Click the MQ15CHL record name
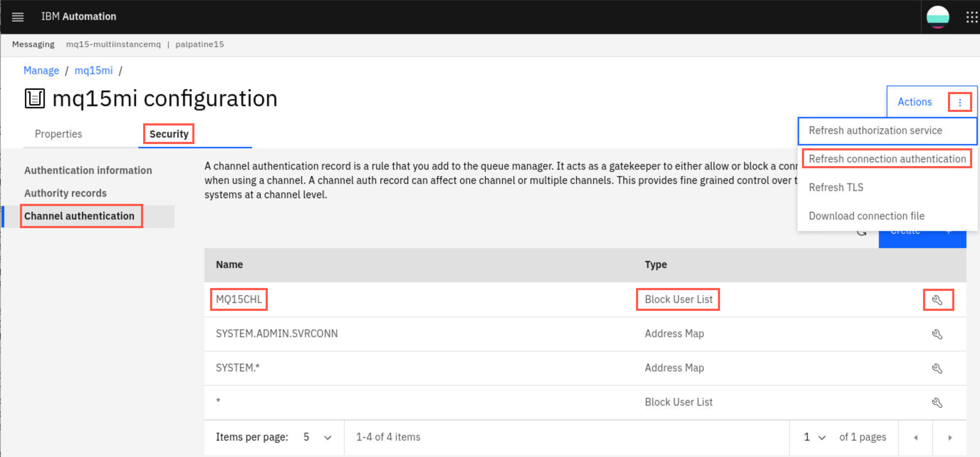 [239, 300]
